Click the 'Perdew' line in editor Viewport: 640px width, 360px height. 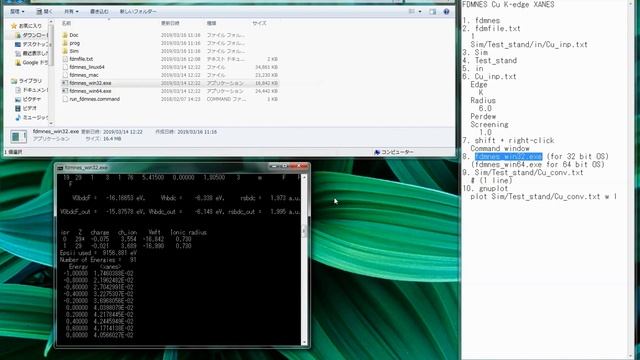tap(483, 117)
